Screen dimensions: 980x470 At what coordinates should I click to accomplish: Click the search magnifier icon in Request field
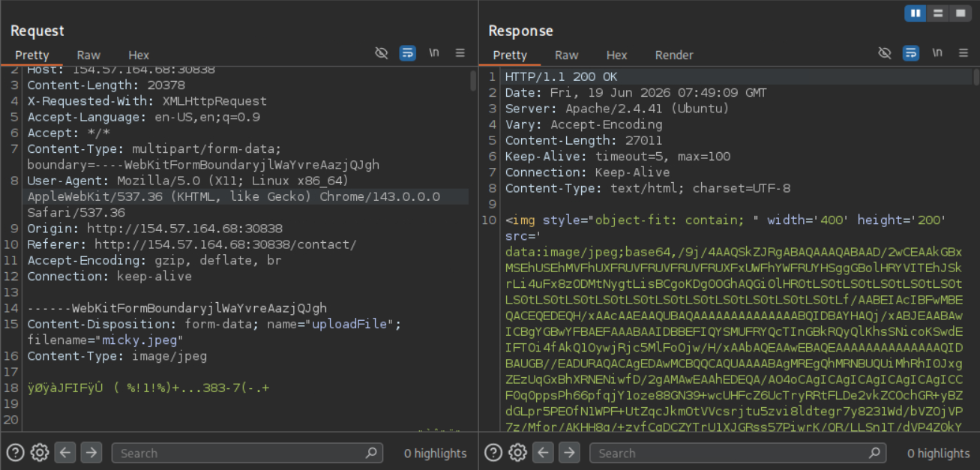(x=371, y=453)
